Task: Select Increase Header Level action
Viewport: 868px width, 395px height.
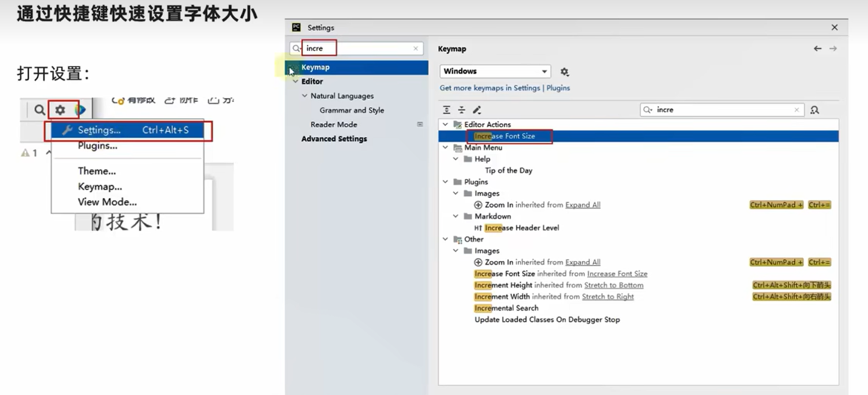Action: (522, 228)
